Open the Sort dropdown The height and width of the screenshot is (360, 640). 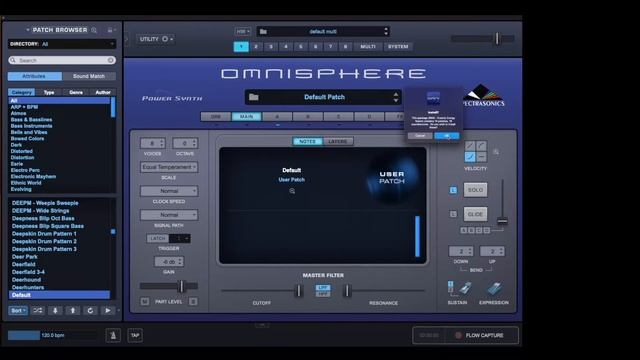pyautogui.click(x=18, y=311)
